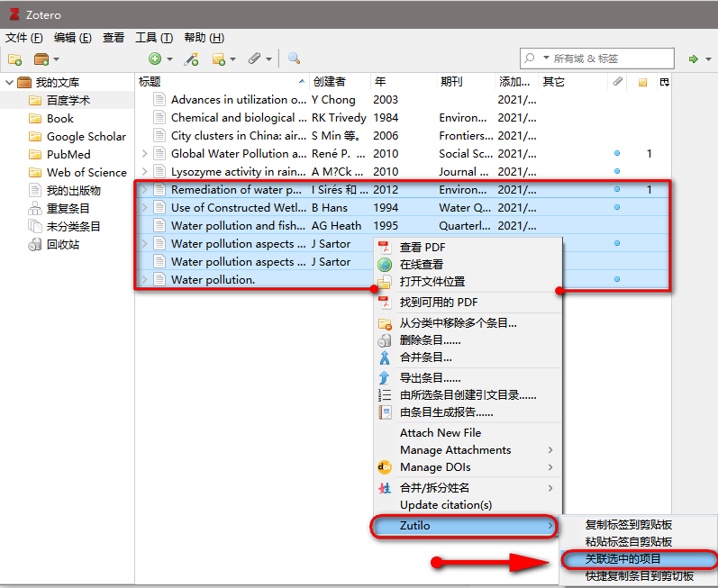Collapse the 我的文库 library tree
The image size is (718, 588).
(x=9, y=83)
